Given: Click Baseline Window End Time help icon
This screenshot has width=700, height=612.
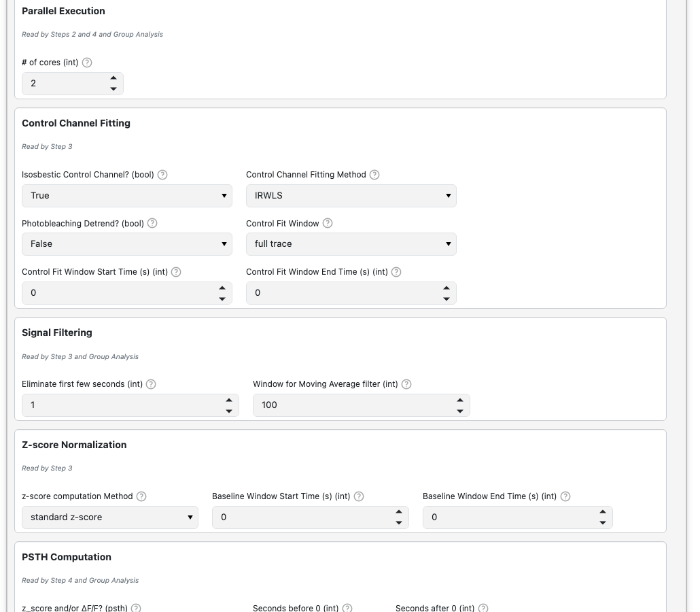Looking at the screenshot, I should (565, 496).
